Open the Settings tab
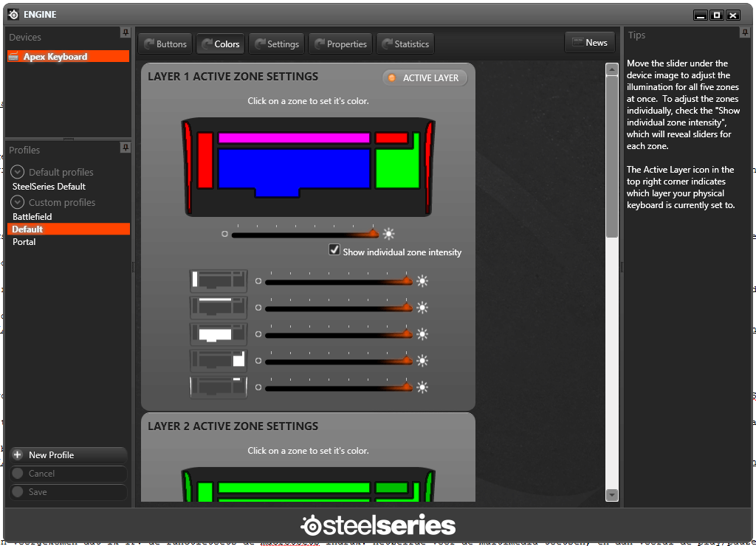 pyautogui.click(x=277, y=44)
